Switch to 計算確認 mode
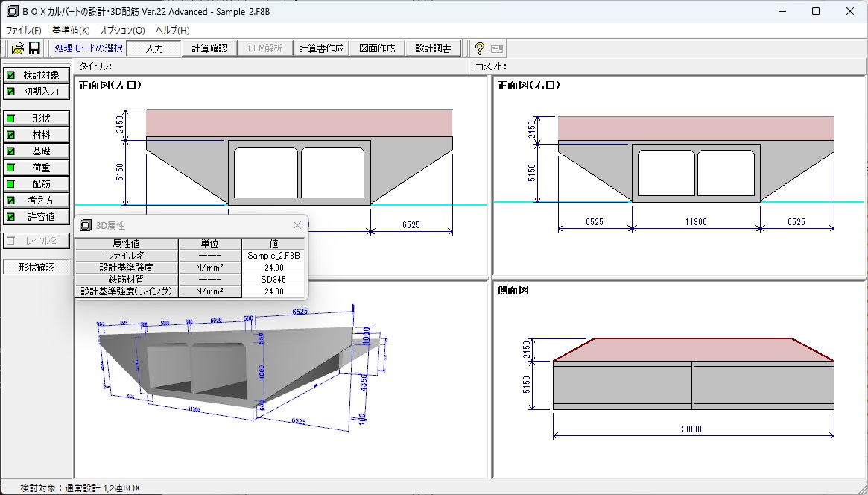 209,48
